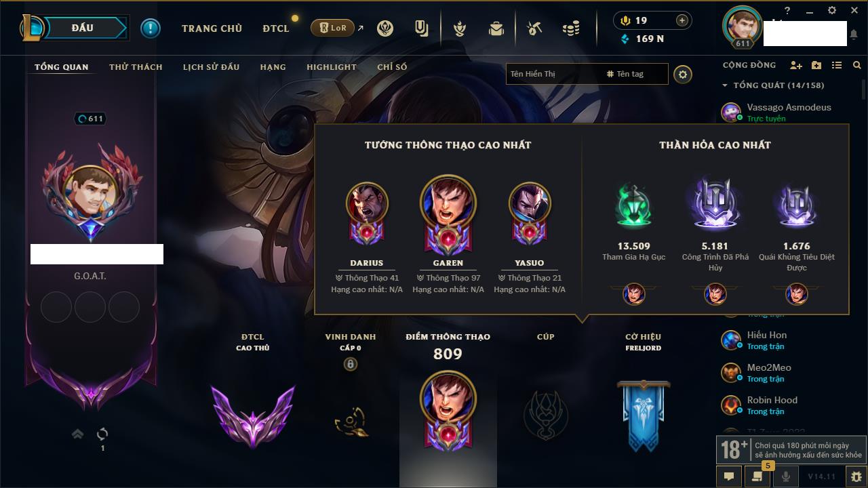Screen dimensions: 868x488
Task: Open the chat bubble icon at bottom
Action: click(729, 476)
